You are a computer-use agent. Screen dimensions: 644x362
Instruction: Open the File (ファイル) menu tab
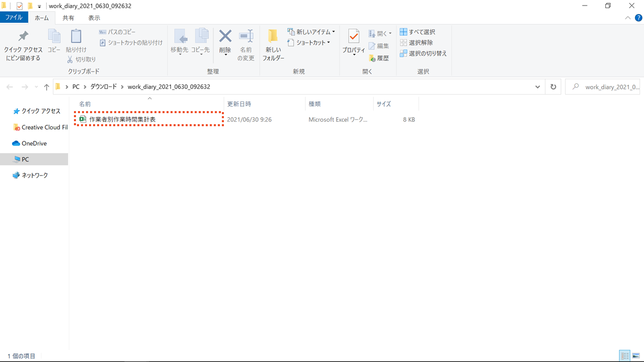(14, 18)
